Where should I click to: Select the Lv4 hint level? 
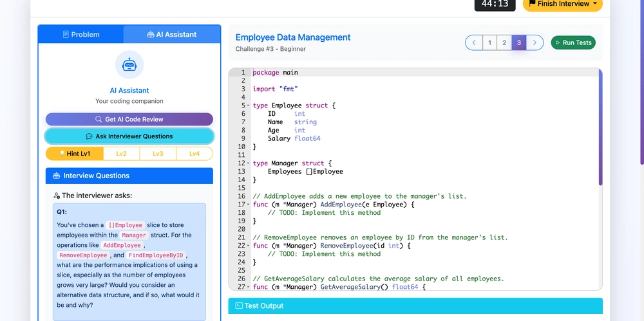point(194,154)
